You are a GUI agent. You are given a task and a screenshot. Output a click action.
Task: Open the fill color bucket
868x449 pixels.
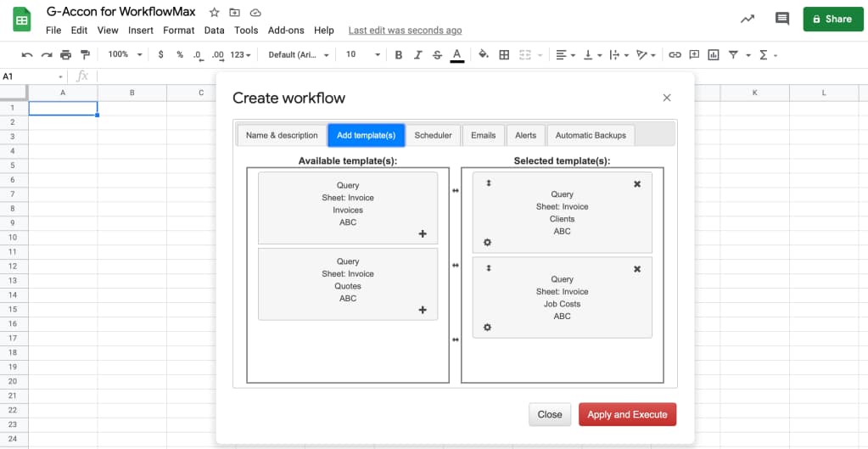click(x=484, y=54)
